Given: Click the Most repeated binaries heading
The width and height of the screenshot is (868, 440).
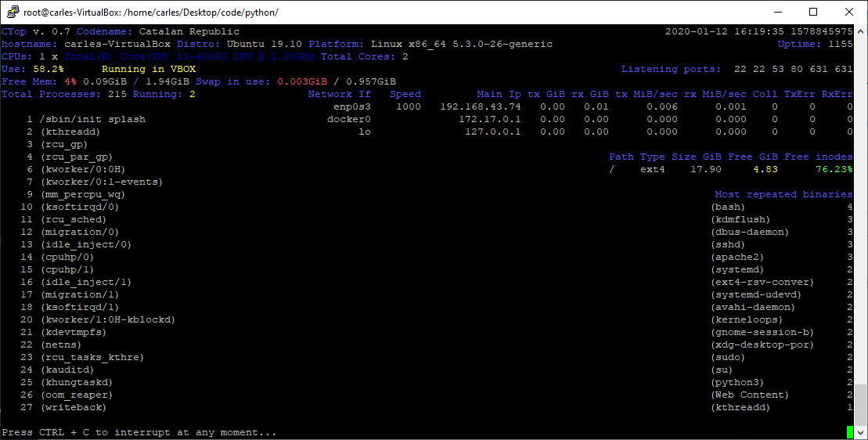Looking at the screenshot, I should click(x=783, y=194).
